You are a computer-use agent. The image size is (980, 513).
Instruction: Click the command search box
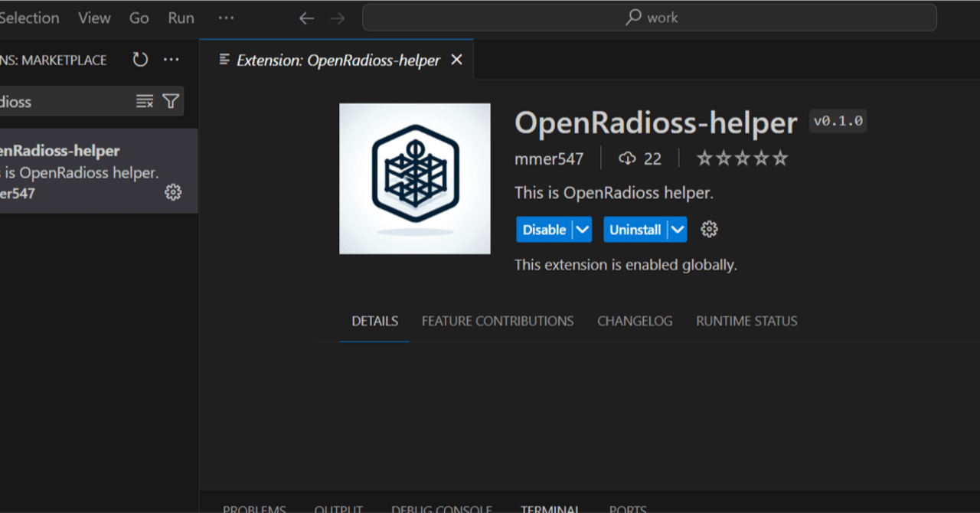[651, 17]
